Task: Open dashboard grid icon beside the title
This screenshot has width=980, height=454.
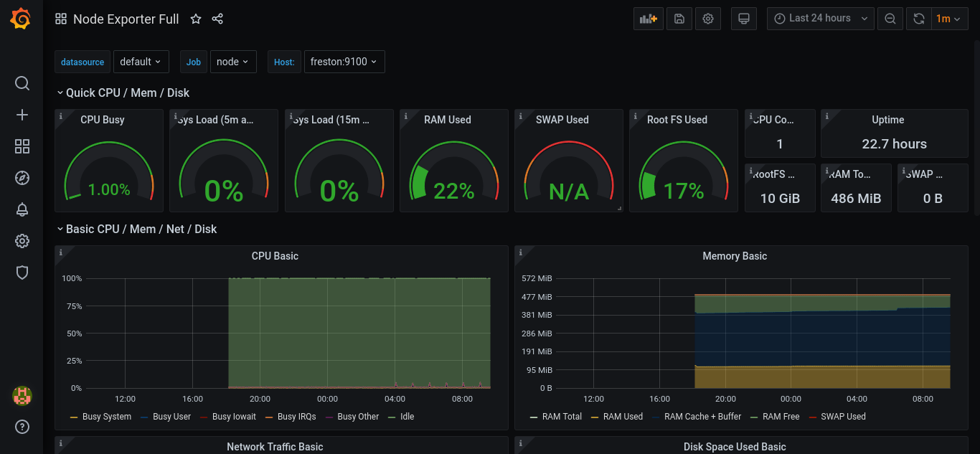Action: pyautogui.click(x=61, y=19)
